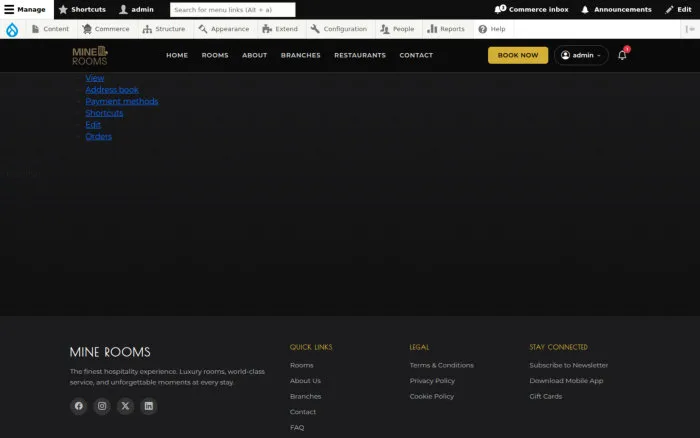Open the Content admin menu
Viewport: 700px width, 438px height.
pyautogui.click(x=50, y=29)
